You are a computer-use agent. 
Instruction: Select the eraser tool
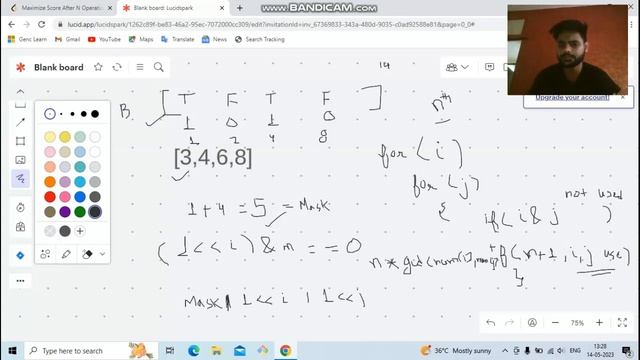[87, 254]
